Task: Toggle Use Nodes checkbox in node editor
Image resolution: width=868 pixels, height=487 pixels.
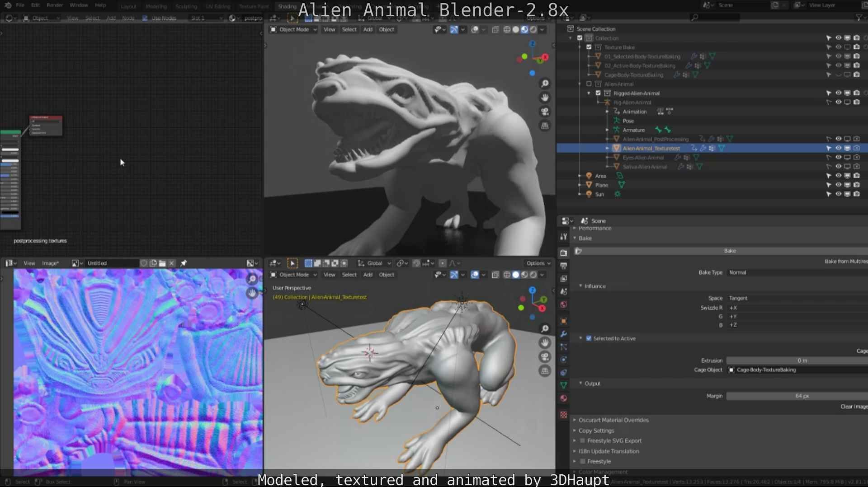Action: pyautogui.click(x=145, y=18)
